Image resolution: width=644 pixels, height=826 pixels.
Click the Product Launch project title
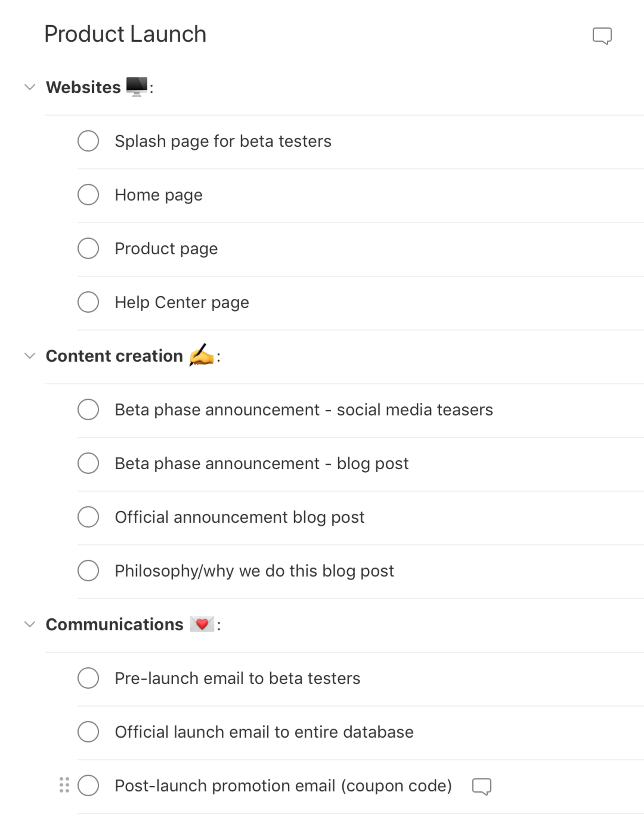click(x=125, y=34)
